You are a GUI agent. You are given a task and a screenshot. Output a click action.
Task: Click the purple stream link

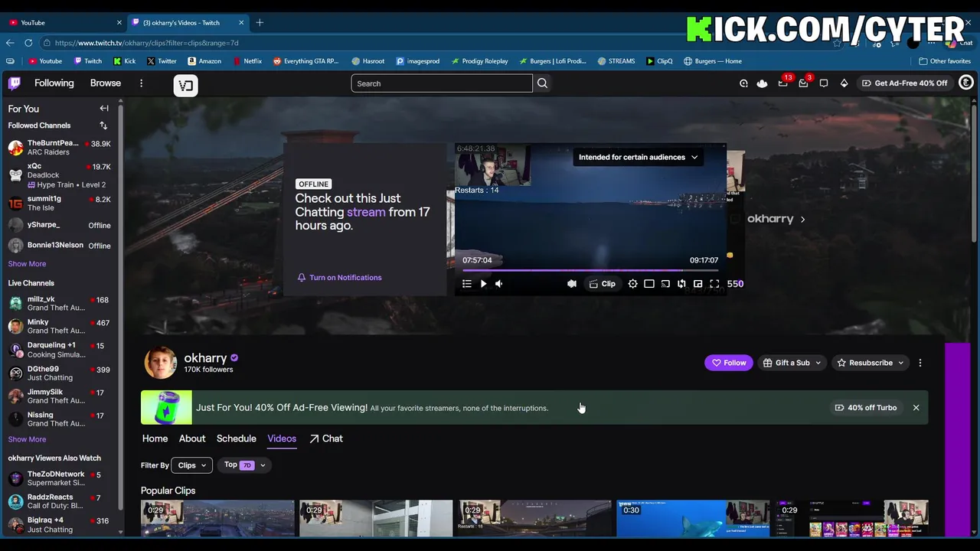click(x=366, y=212)
